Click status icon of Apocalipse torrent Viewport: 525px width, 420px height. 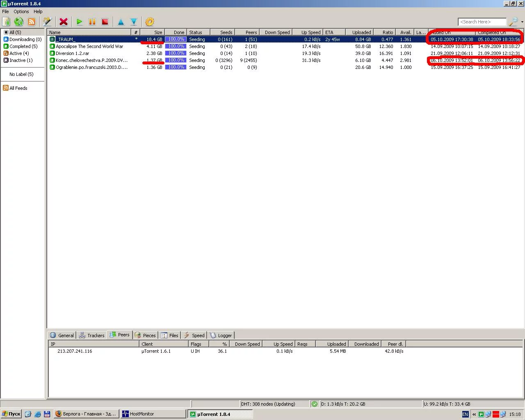tap(52, 46)
